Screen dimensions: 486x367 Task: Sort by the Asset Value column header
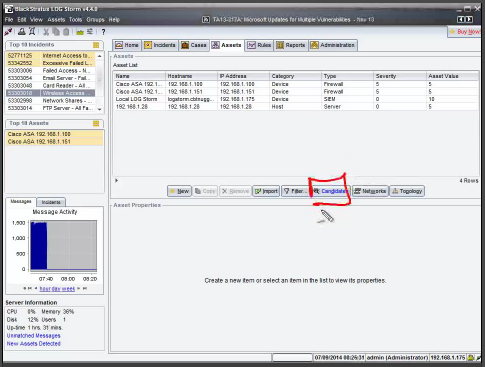452,76
